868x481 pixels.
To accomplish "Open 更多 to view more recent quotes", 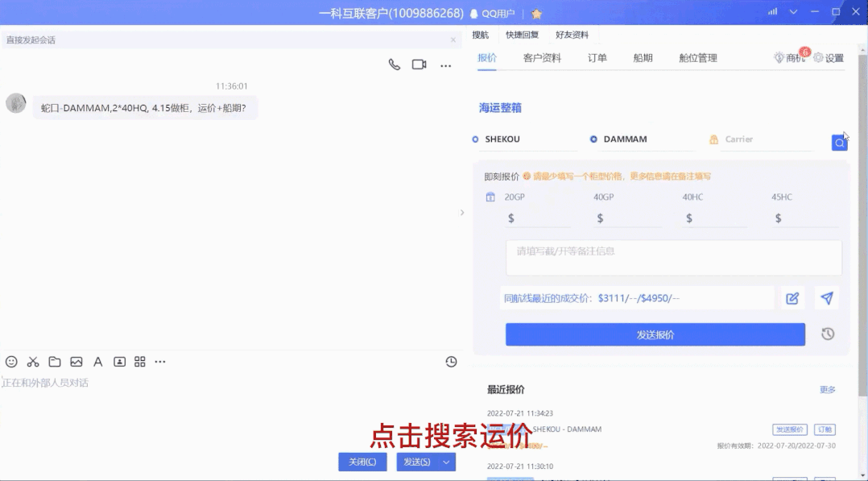I will point(828,389).
